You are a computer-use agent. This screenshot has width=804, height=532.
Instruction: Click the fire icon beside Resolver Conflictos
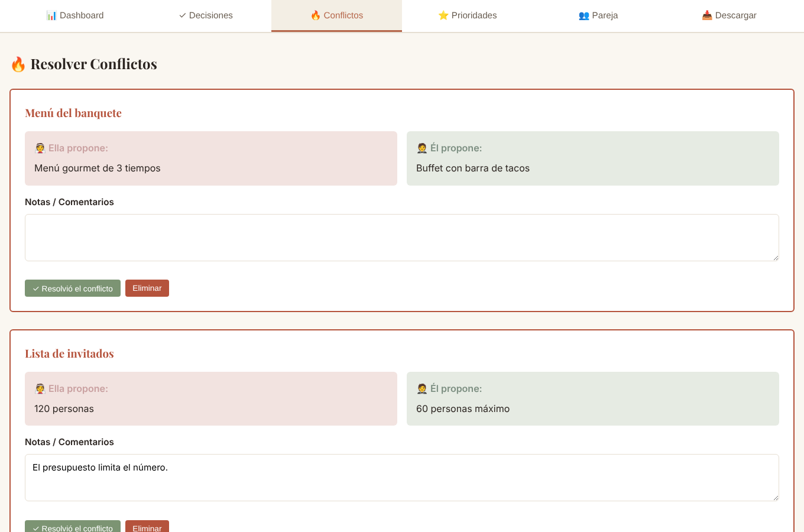(18, 64)
